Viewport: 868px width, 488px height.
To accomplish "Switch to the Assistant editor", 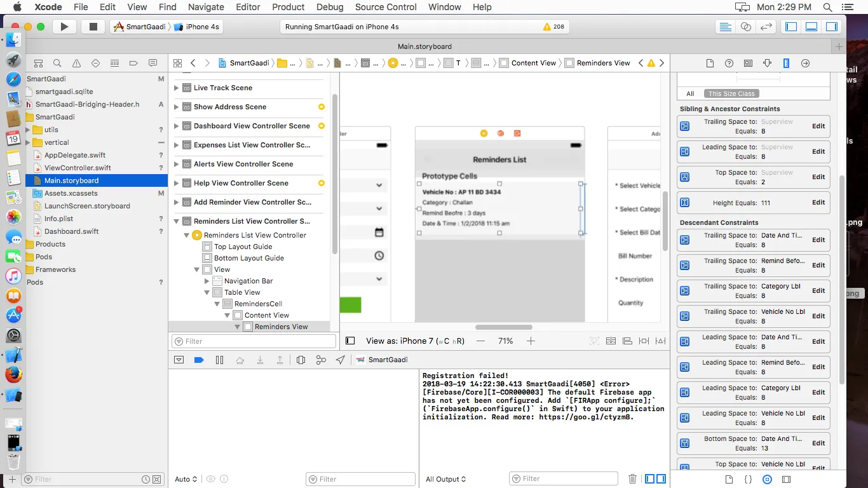I will 746,27.
